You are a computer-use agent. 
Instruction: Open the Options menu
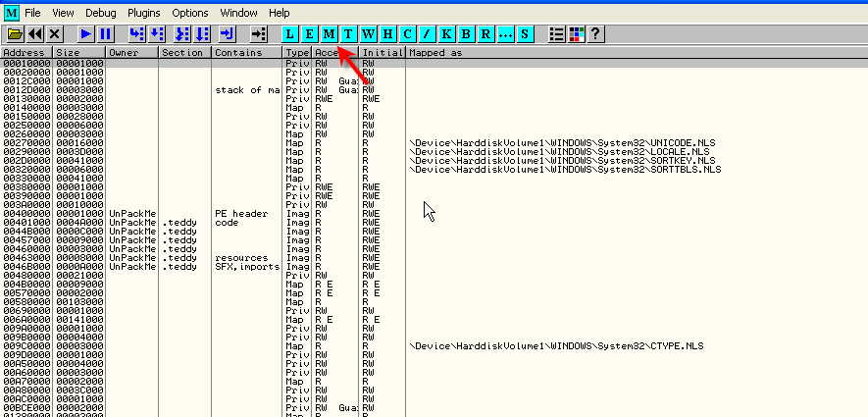pyautogui.click(x=189, y=13)
